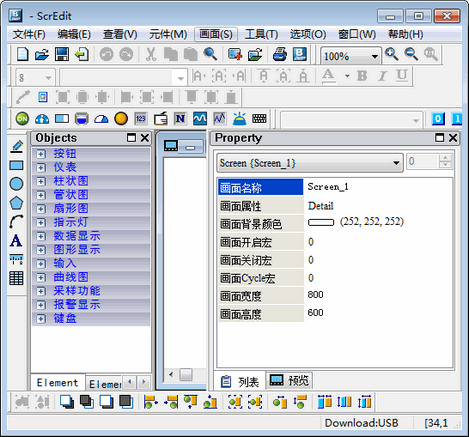Toggle the state 1 button
The image size is (469, 437).
(x=457, y=119)
